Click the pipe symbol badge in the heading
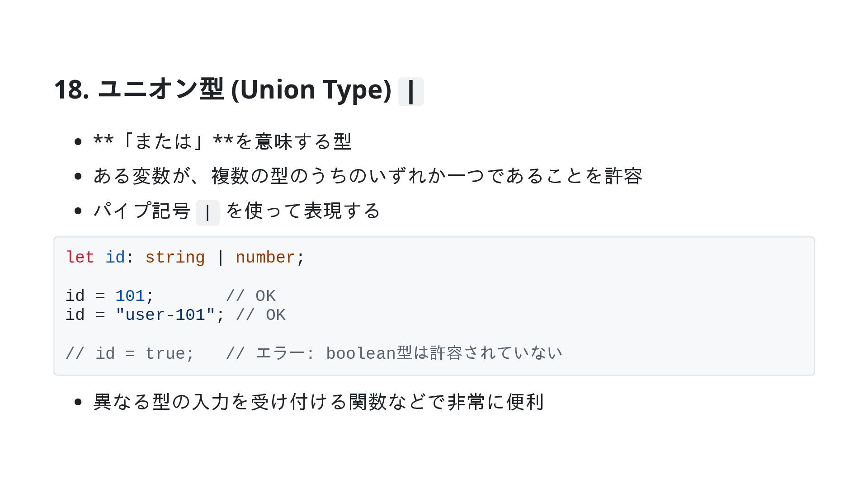 pyautogui.click(x=410, y=92)
